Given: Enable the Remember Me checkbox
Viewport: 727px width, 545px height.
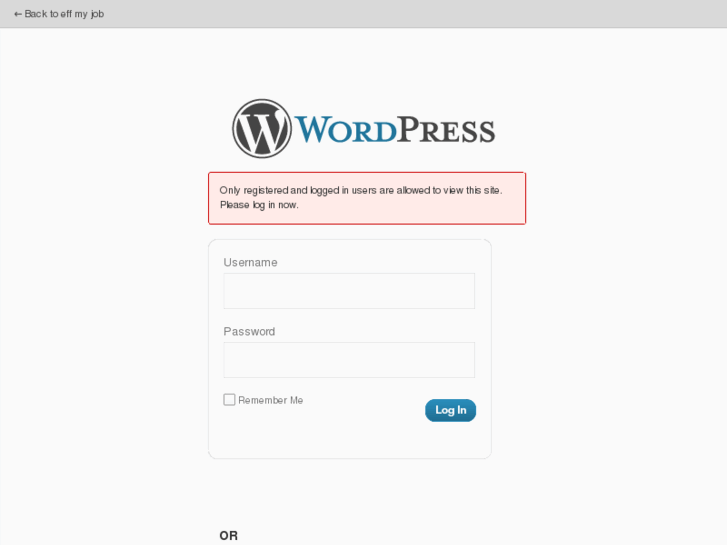Looking at the screenshot, I should coord(230,399).
